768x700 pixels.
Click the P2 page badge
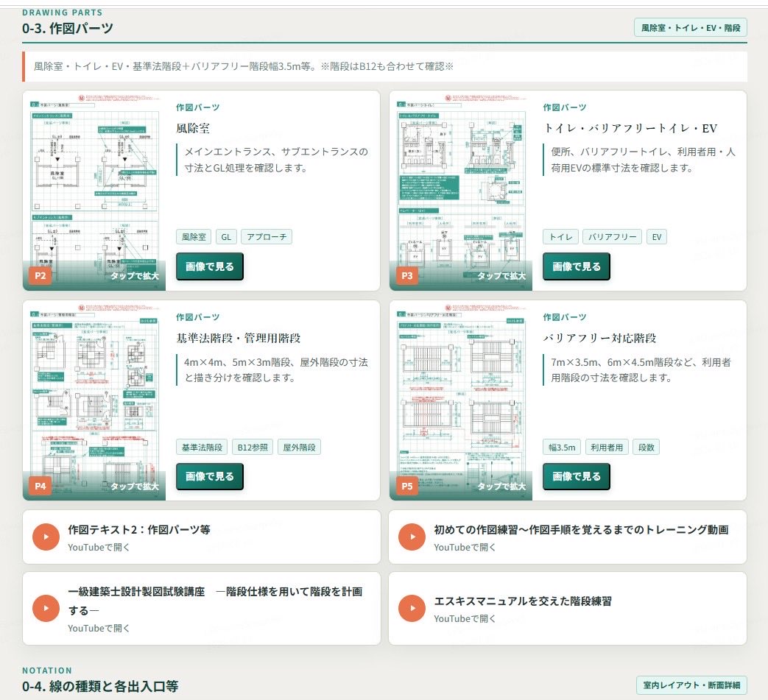pos(40,275)
